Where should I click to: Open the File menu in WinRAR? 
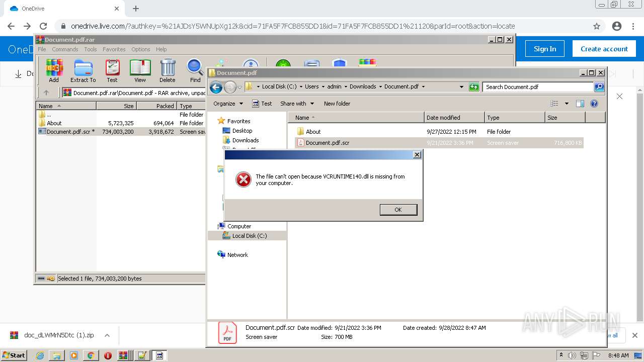coord(42,49)
